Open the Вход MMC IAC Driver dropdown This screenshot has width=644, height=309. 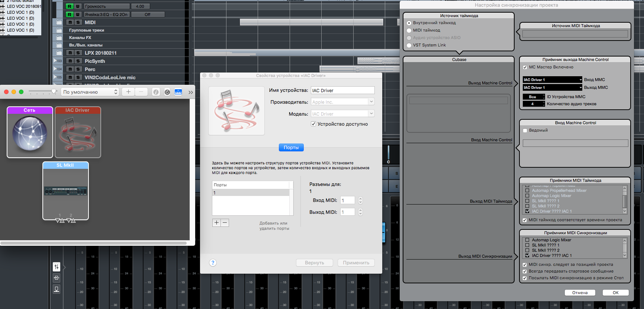tap(552, 80)
